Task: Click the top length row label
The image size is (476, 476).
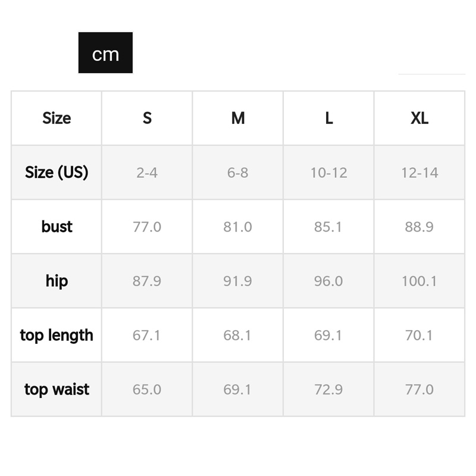Action: (x=57, y=335)
